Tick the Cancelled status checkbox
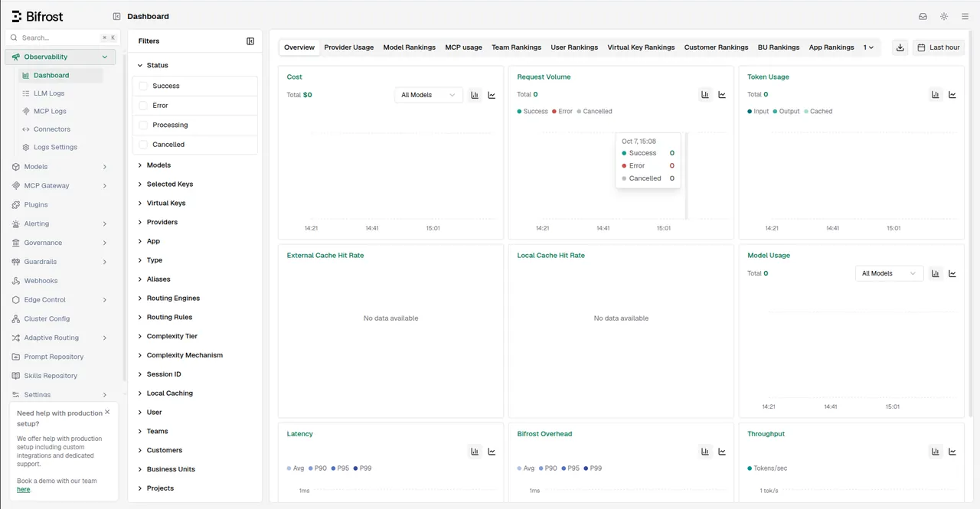Viewport: 980px width, 509px height. click(x=143, y=145)
